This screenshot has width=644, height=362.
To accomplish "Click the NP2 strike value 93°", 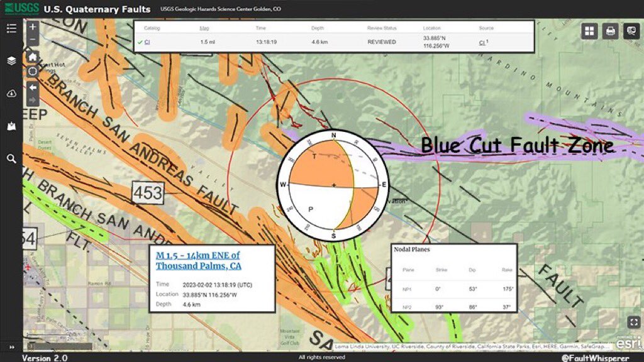I will click(x=440, y=307).
